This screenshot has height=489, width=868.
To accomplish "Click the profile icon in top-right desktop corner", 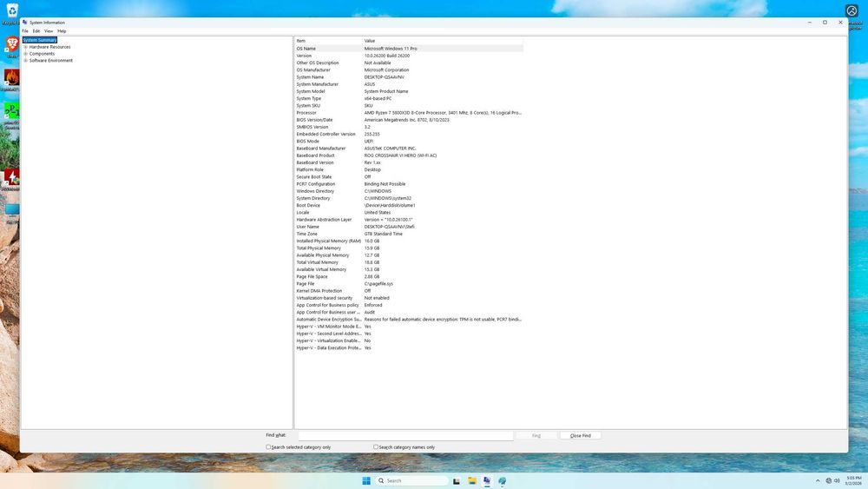I will [x=852, y=10].
